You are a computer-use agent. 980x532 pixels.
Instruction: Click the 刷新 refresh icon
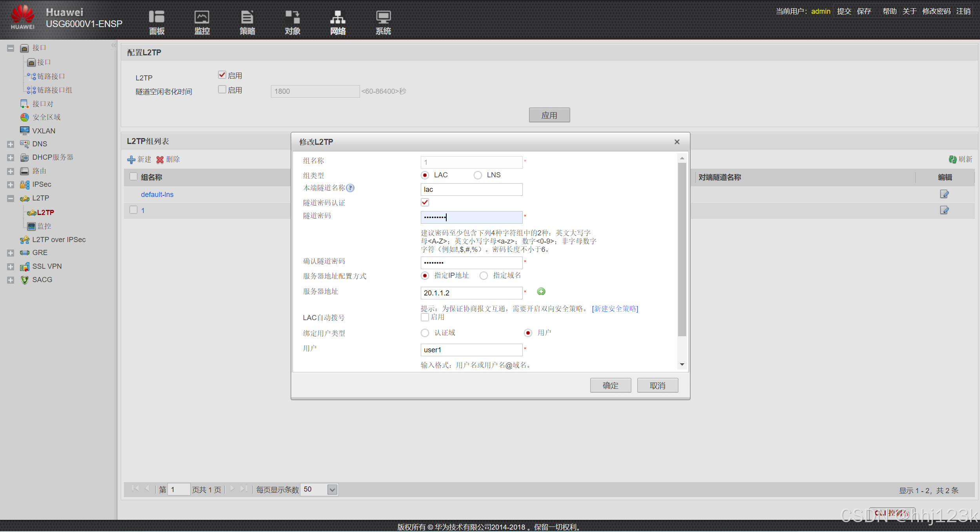point(953,159)
